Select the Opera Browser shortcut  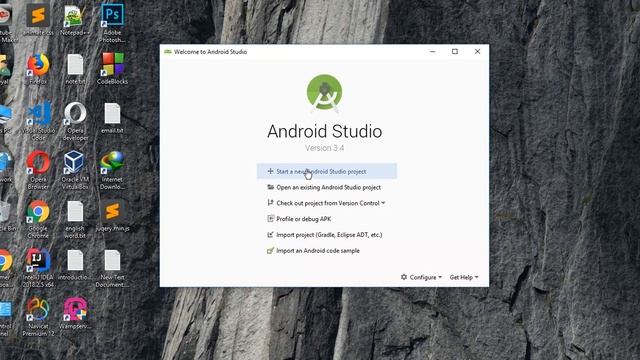(38, 170)
